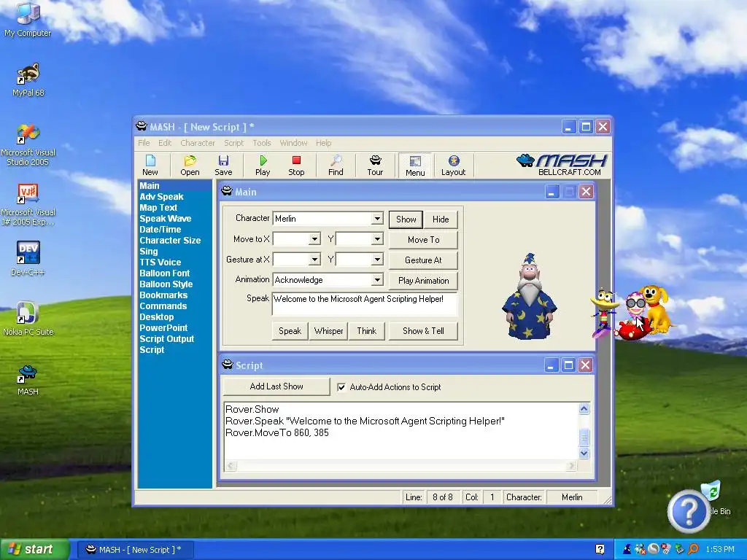Select the Nokia PC Suite desktop icon
This screenshot has width=747, height=560.
coord(28,319)
